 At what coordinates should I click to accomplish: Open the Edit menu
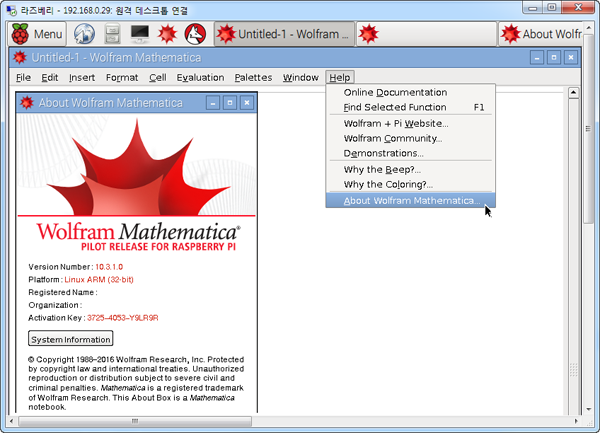click(x=50, y=78)
